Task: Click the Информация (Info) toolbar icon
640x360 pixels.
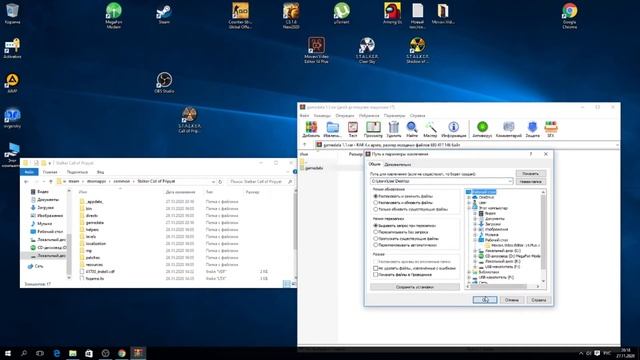Action: (453, 129)
